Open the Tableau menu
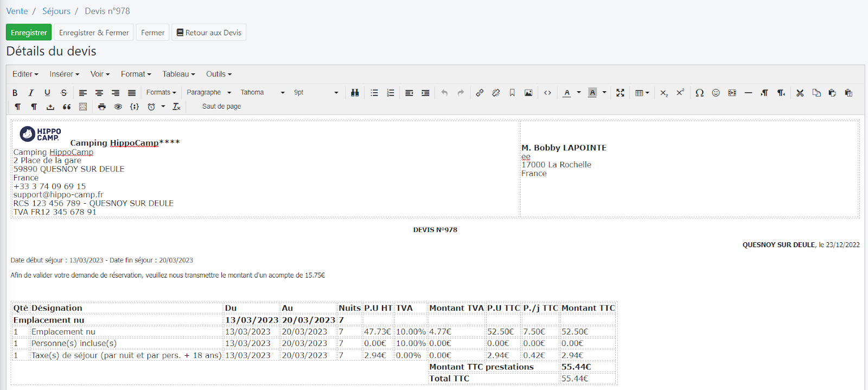The width and height of the screenshot is (868, 390). [178, 74]
